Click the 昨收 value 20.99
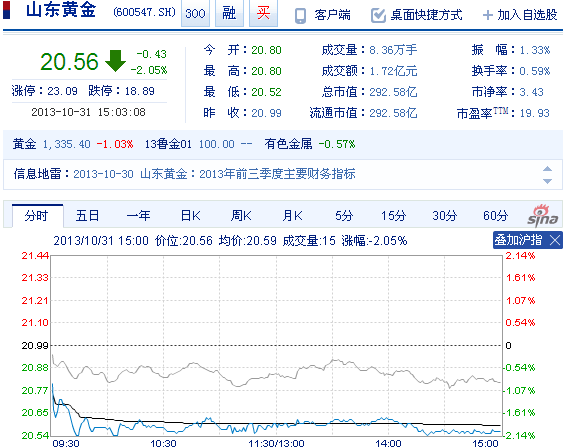Image resolution: width=565 pixels, height=448 pixels. [x=266, y=113]
